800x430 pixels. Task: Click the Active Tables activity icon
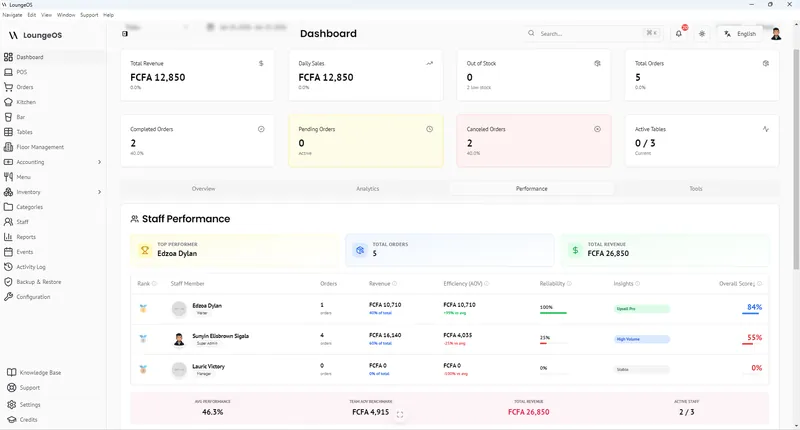[x=766, y=129]
